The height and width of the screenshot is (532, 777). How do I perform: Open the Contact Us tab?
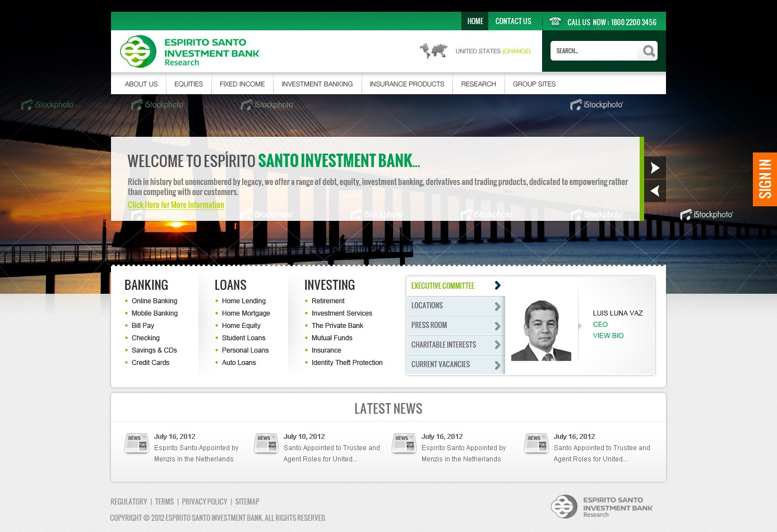click(513, 21)
